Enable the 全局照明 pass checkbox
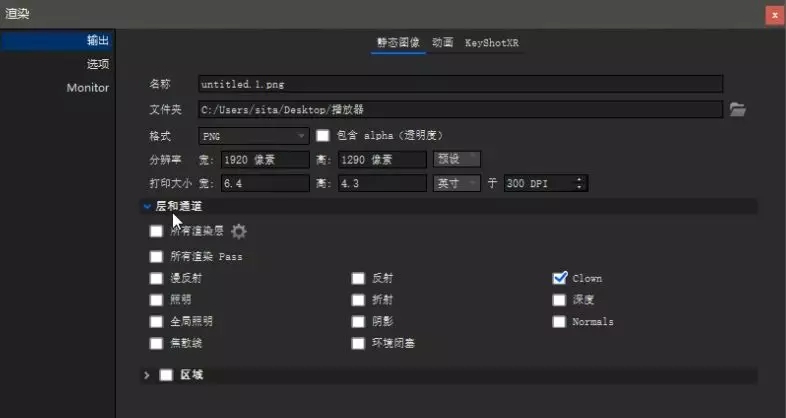Viewport: 786px width, 418px height. click(156, 321)
